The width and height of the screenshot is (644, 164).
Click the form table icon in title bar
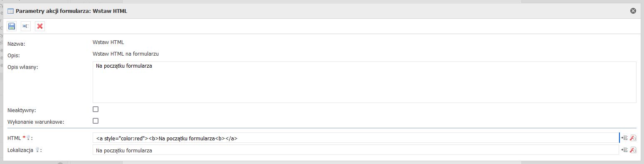click(11, 11)
